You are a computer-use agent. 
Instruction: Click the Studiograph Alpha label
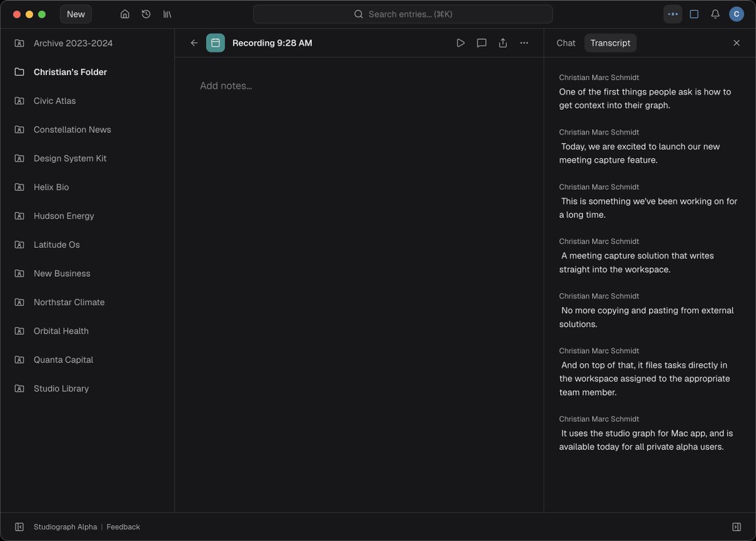(66, 526)
